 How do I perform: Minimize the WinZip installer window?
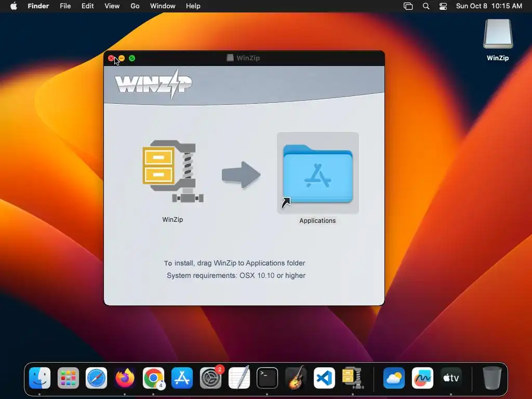122,58
